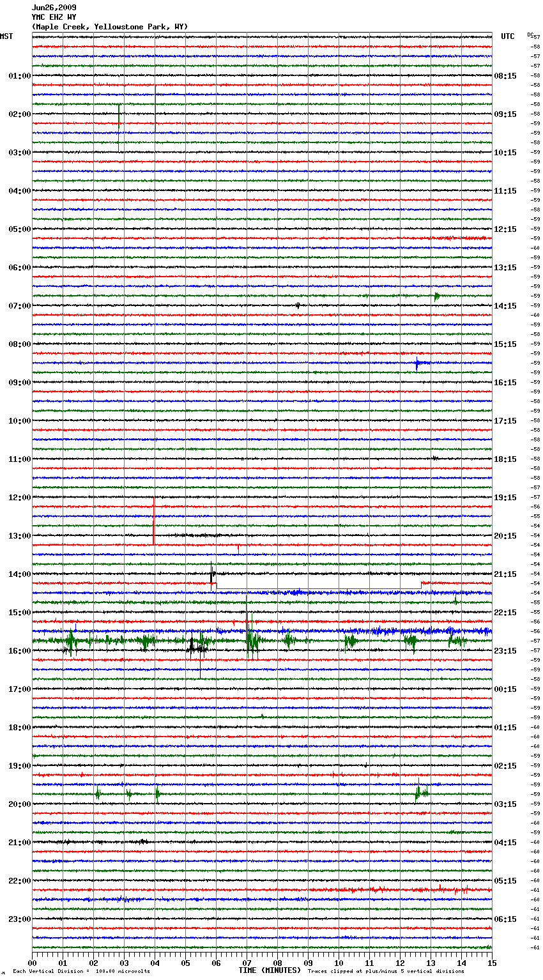This screenshot has width=543, height=980.
Task: Click the 09:00 MST row label
Action: 20,383
